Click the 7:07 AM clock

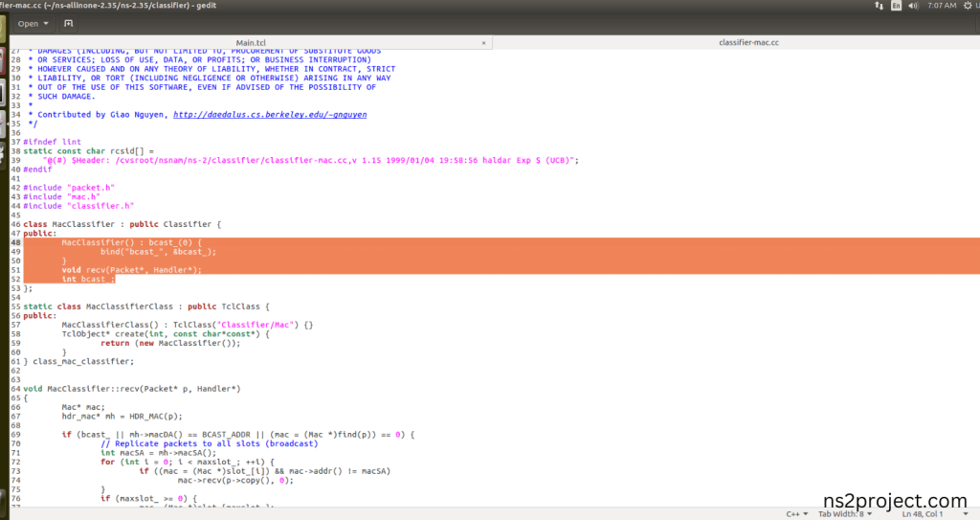point(942,6)
